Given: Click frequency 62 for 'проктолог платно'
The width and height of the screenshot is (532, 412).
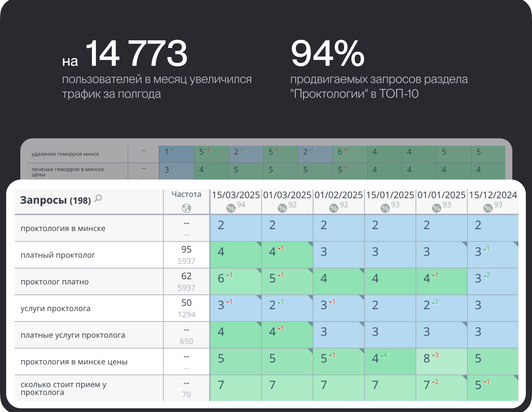Looking at the screenshot, I should click(186, 276).
